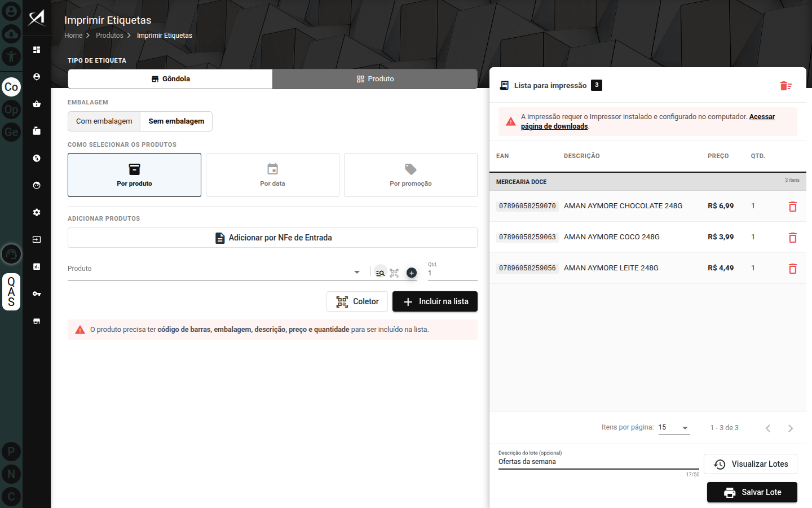This screenshot has height=508, width=812.
Task: Click the EAN code 07896058259070
Action: (527, 206)
